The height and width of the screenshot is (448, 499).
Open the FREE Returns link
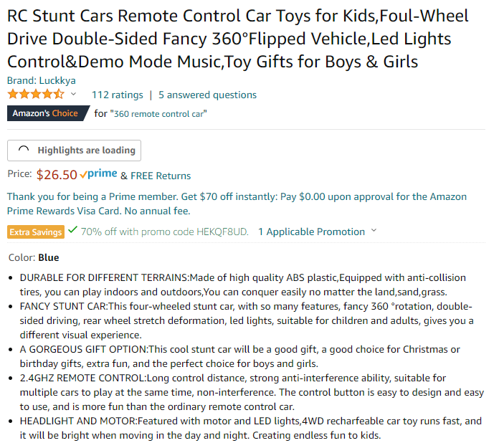click(x=161, y=176)
